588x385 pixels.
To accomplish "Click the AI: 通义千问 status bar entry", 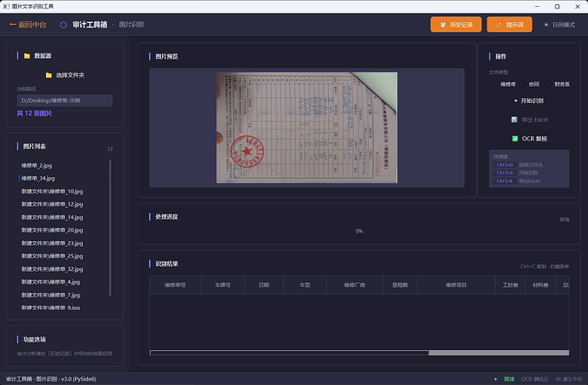I will [x=568, y=379].
